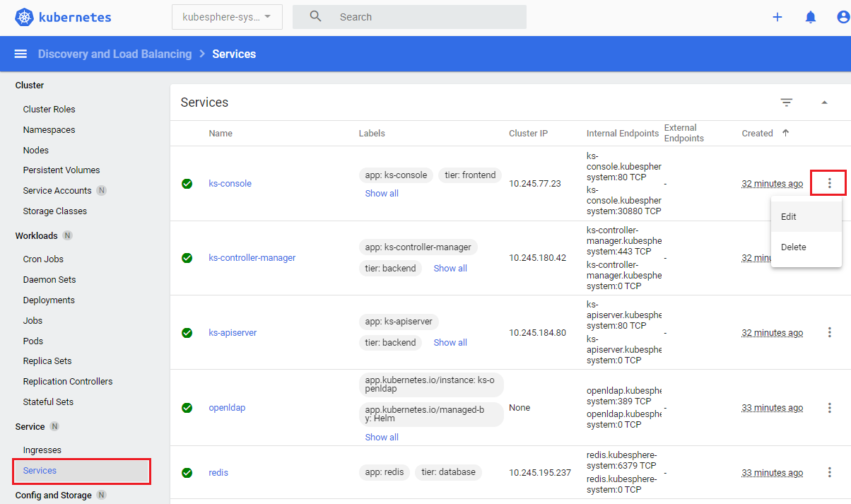Sort by Created column arrow
Image resolution: width=851 pixels, height=504 pixels.
tap(785, 133)
